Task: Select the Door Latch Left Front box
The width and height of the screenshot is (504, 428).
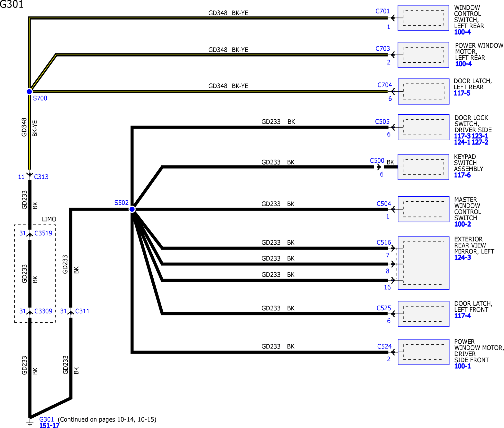Action: click(x=424, y=314)
